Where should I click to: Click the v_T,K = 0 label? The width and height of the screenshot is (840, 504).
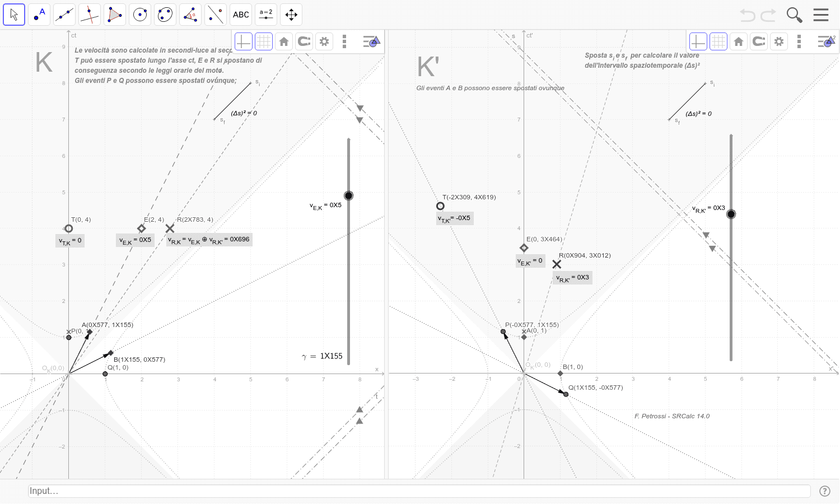click(x=70, y=241)
